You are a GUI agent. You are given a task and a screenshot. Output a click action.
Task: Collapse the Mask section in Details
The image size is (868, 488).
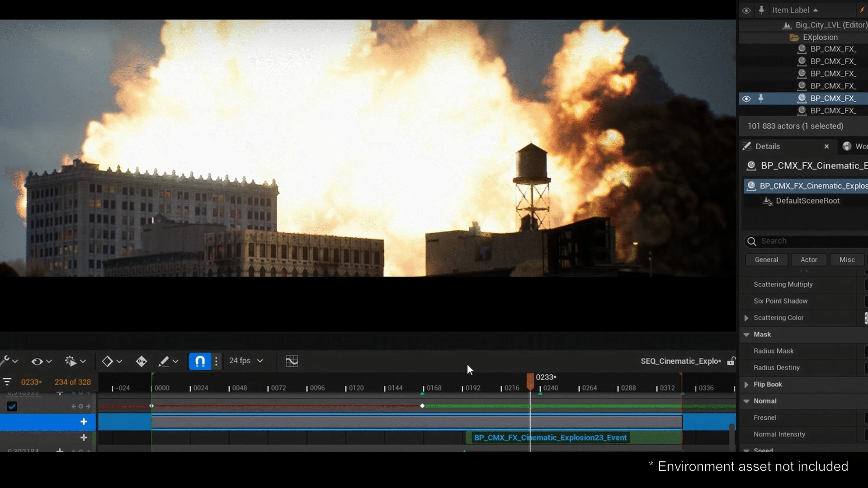(x=747, y=334)
